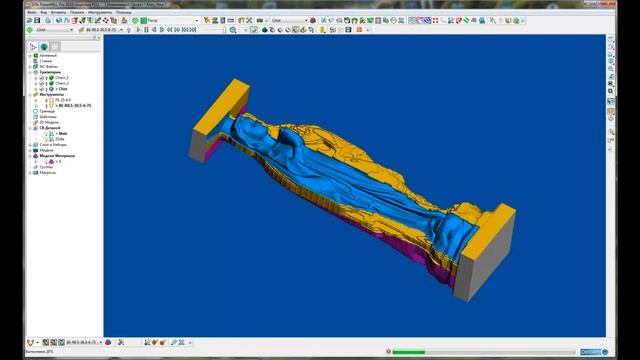640x360 pixels.
Task: Select the Chist toolpath in the tree
Action: point(63,89)
